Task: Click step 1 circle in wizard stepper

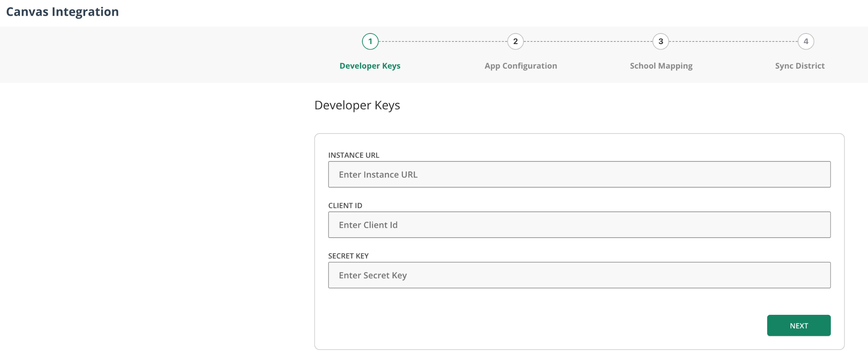Action: click(370, 42)
